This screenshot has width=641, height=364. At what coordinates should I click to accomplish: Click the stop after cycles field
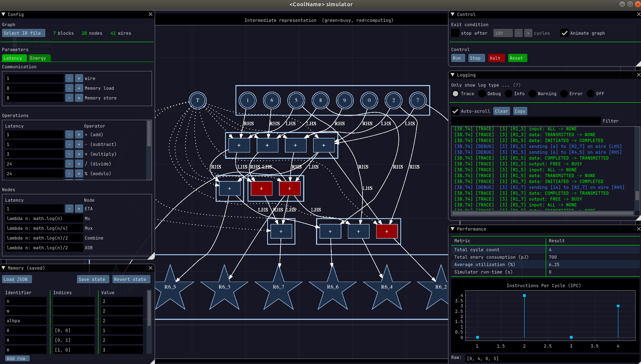pos(503,33)
